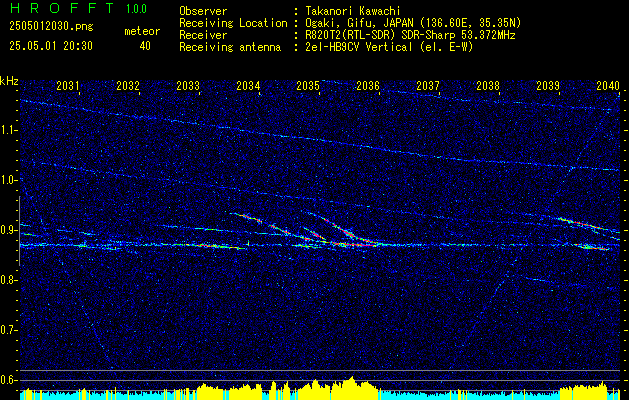629x400 pixels.
Task: Click frequency label 0.9
Action: (x=8, y=230)
